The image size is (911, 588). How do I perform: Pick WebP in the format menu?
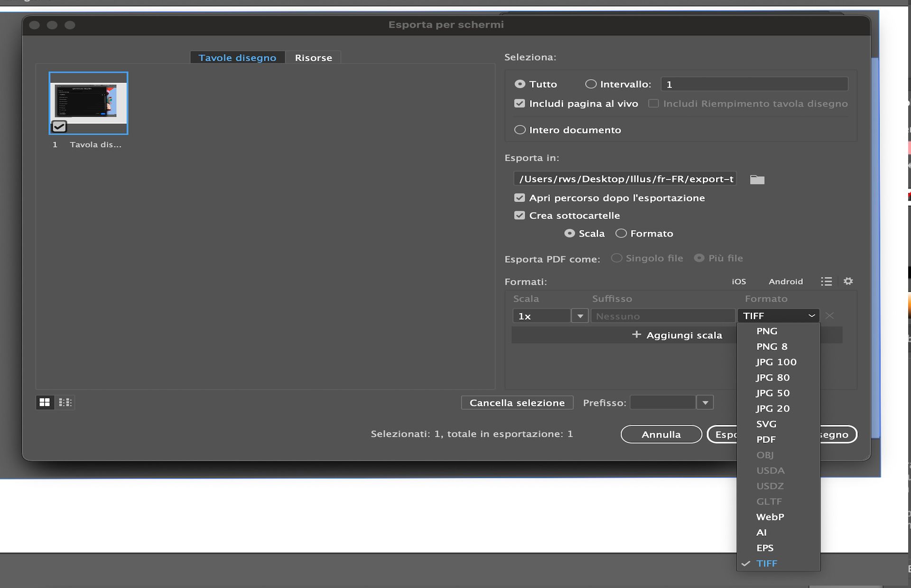[x=770, y=517]
